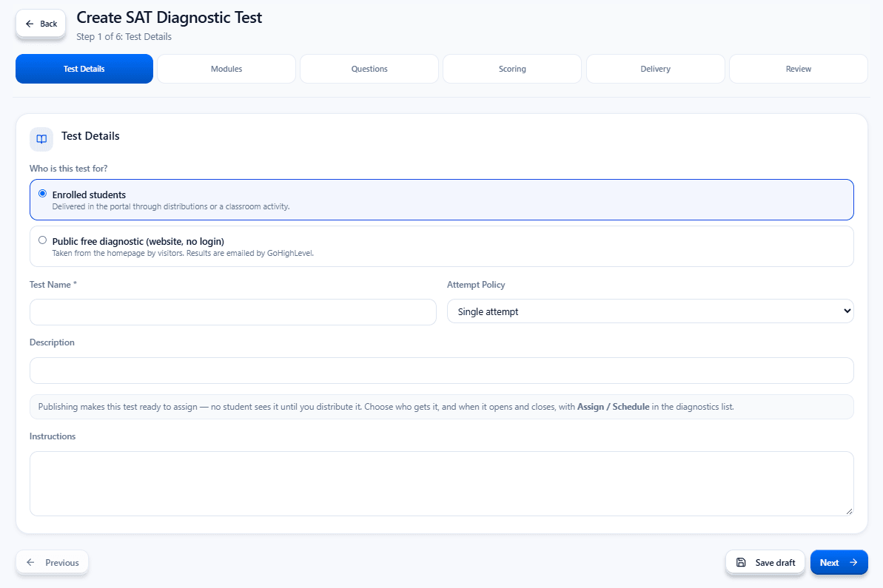The width and height of the screenshot is (883, 588).
Task: Select Public free diagnostic radio option
Action: tap(42, 240)
